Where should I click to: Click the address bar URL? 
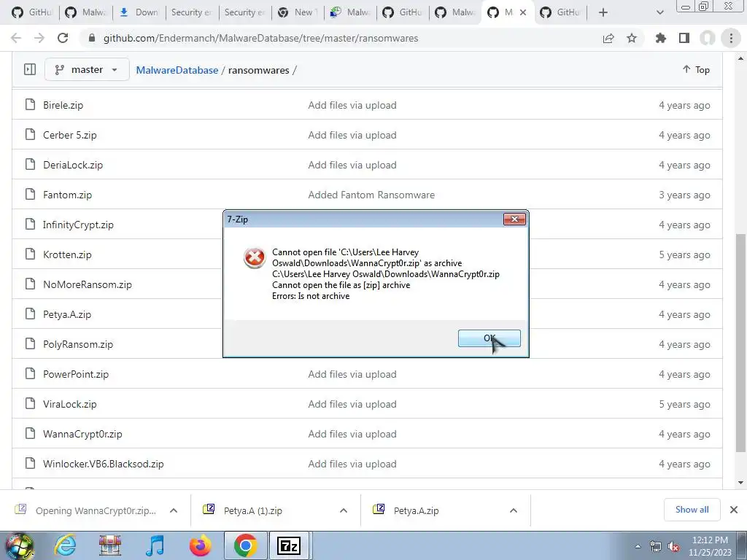coord(260,38)
